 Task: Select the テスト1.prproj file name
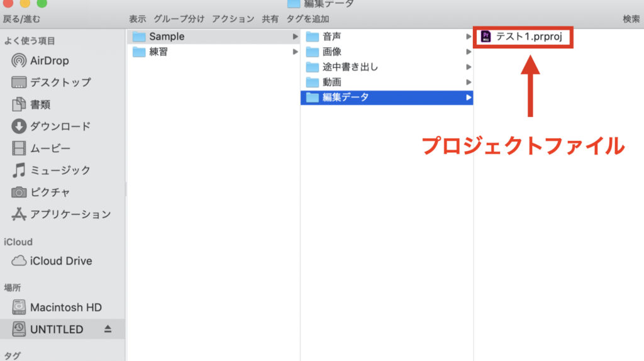(529, 36)
